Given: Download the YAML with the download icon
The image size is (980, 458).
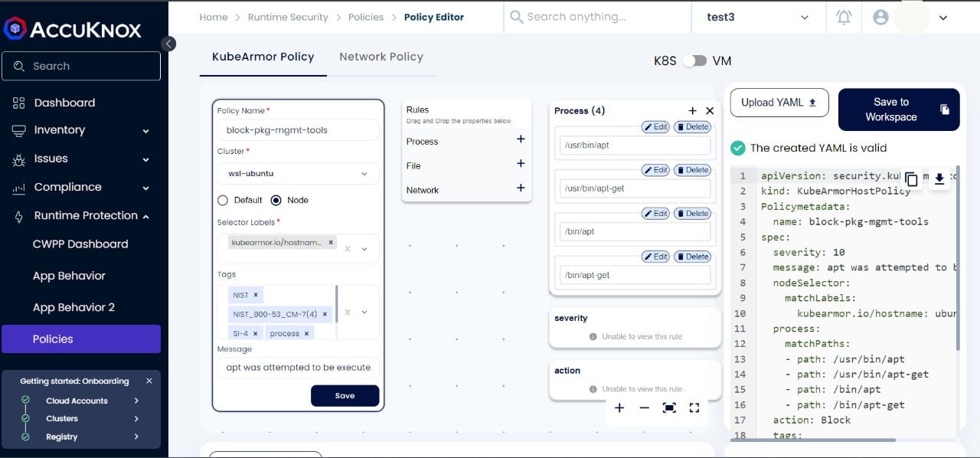Looking at the screenshot, I should [939, 179].
